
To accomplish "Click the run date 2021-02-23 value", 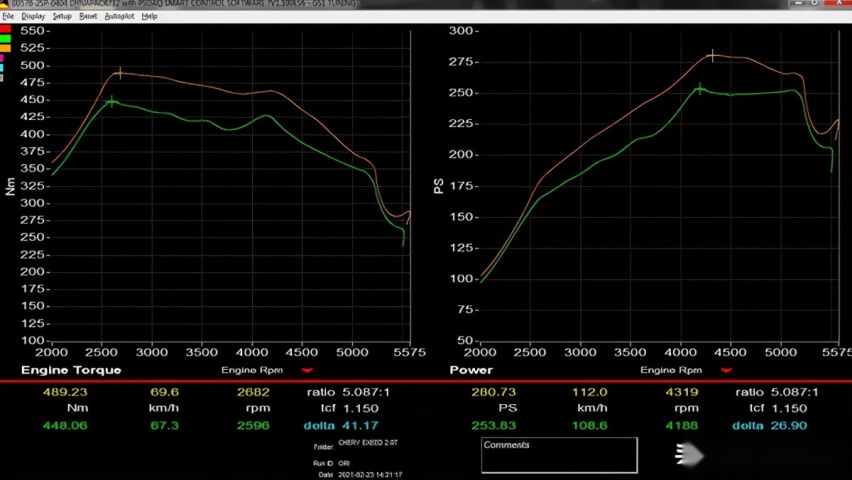I will (x=370, y=475).
